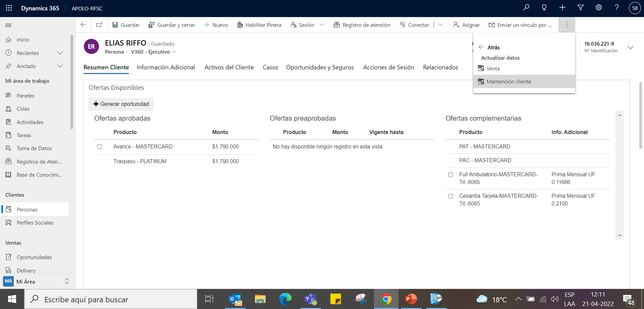Open the notification center icon
Screen dimensions: 644x309
tap(629, 300)
